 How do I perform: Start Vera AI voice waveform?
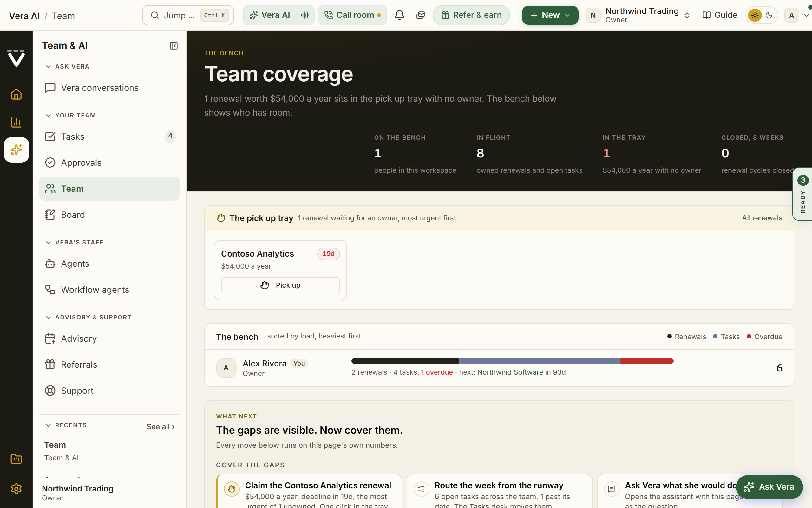click(x=305, y=15)
